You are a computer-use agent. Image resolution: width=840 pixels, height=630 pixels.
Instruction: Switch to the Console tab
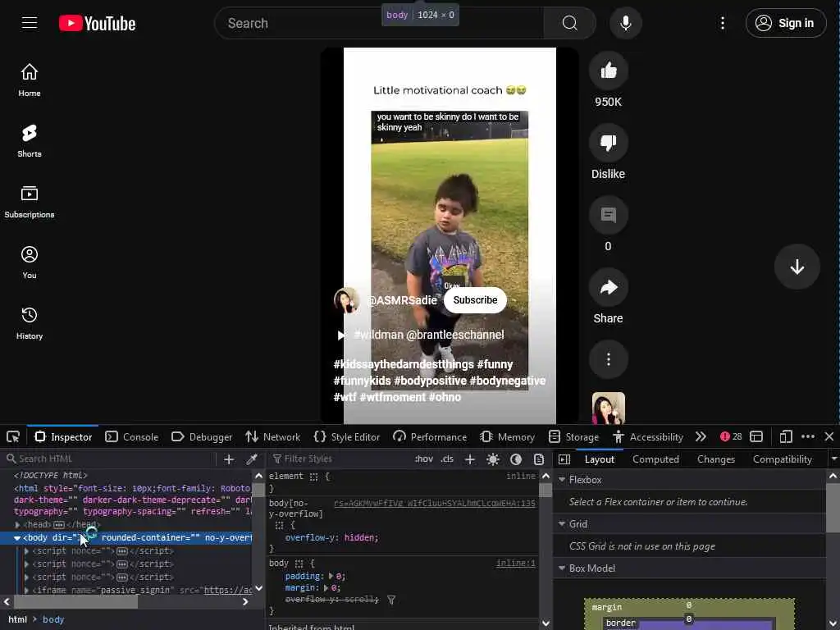pos(132,436)
